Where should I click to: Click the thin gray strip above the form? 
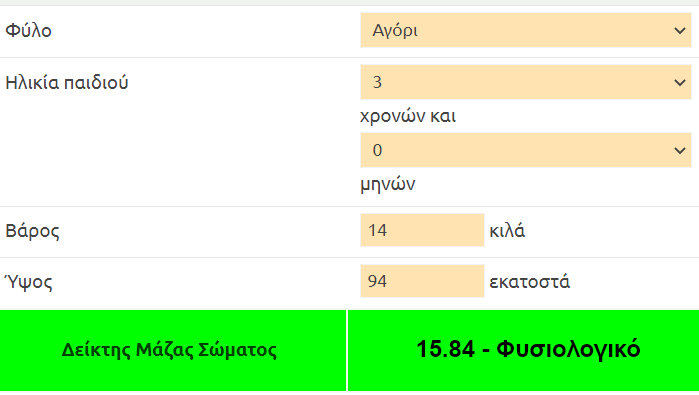(x=350, y=3)
